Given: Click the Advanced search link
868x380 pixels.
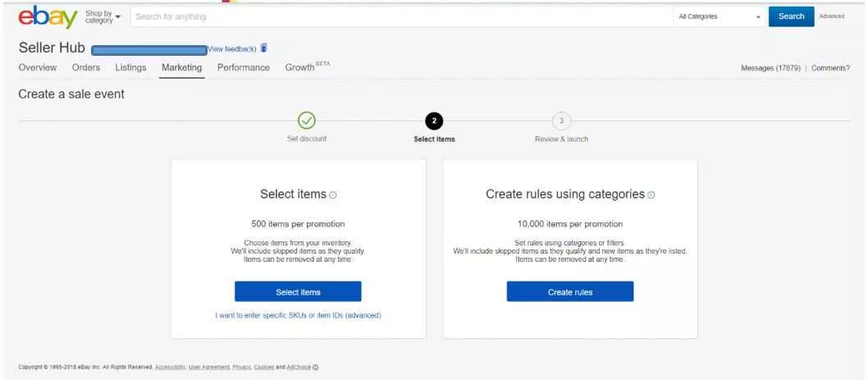Looking at the screenshot, I should click(x=832, y=16).
